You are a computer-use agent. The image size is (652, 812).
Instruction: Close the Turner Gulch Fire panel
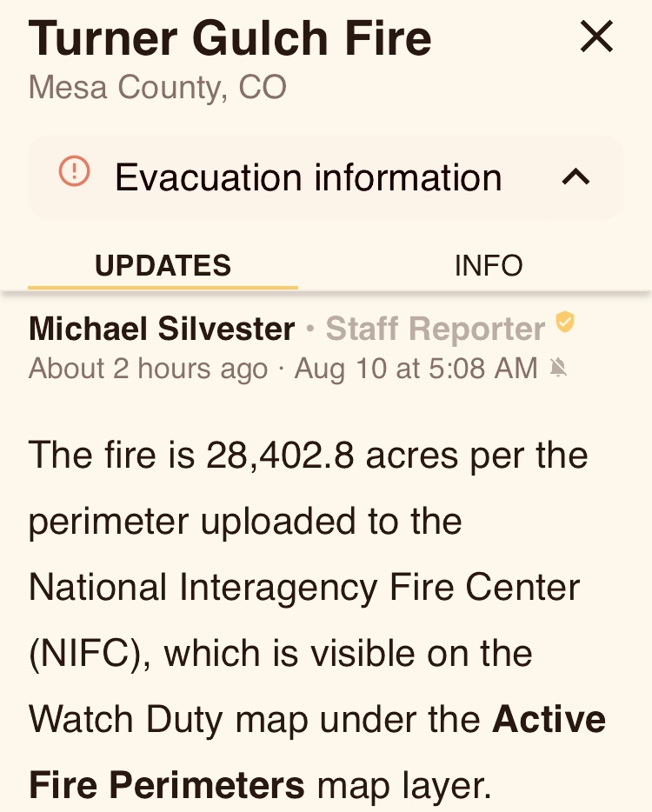pyautogui.click(x=596, y=37)
